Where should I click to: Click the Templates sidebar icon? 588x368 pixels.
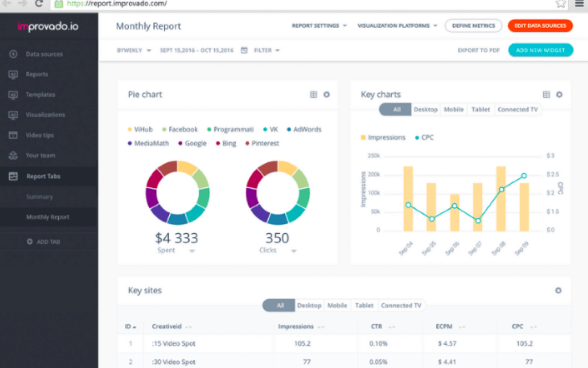coord(13,94)
